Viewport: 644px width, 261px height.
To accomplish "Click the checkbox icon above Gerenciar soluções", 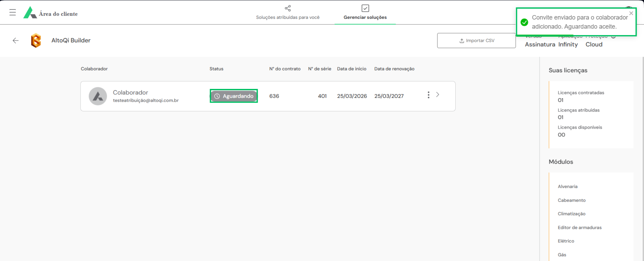I will (365, 8).
